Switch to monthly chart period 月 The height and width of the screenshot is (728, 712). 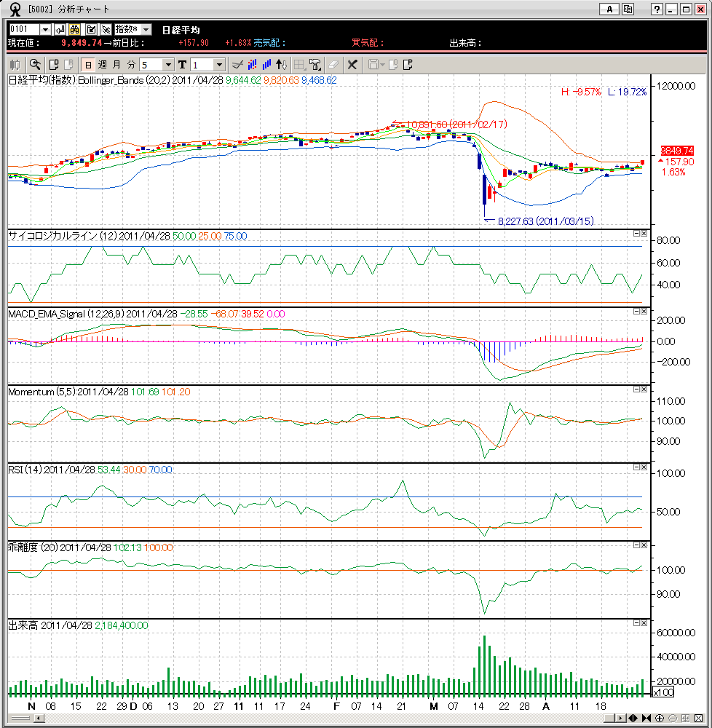point(116,64)
